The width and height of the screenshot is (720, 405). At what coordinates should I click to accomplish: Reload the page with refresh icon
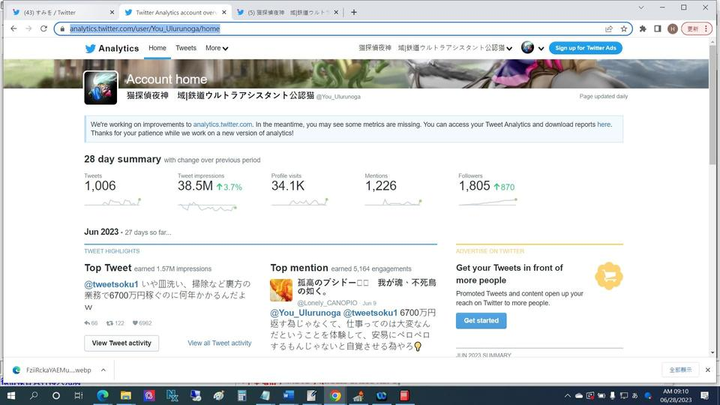tap(44, 28)
